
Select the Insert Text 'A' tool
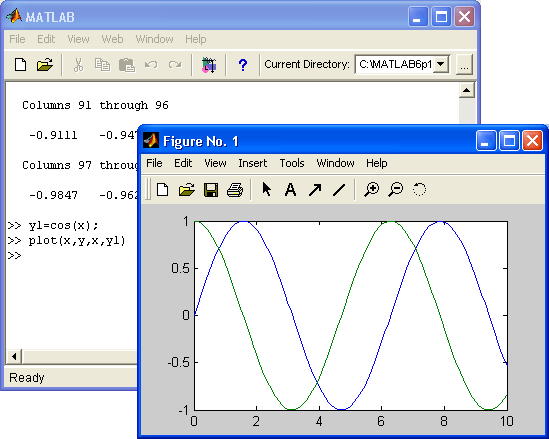pyautogui.click(x=290, y=190)
